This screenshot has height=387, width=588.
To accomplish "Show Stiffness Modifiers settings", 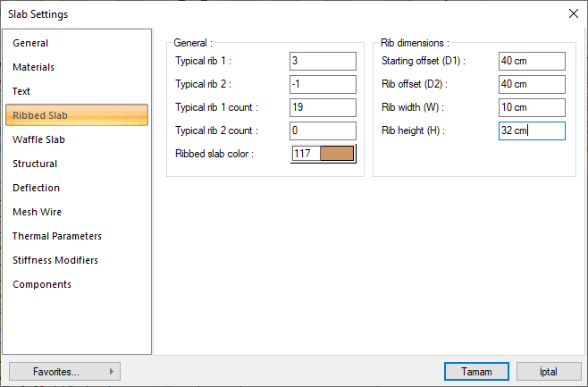I will pyautogui.click(x=55, y=260).
